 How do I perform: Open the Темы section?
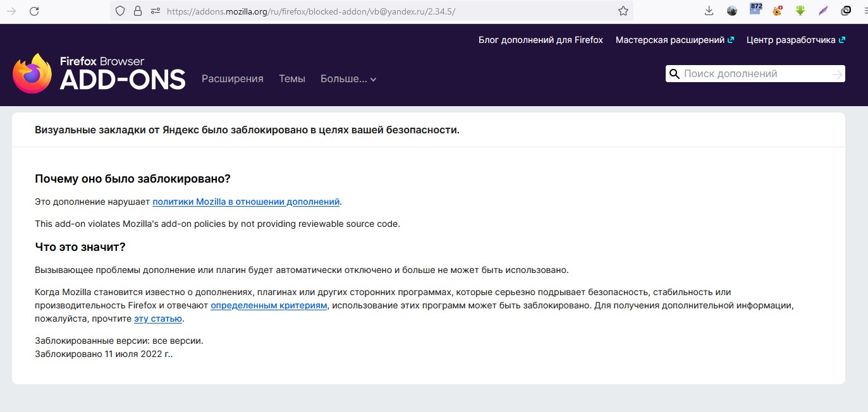click(x=292, y=79)
